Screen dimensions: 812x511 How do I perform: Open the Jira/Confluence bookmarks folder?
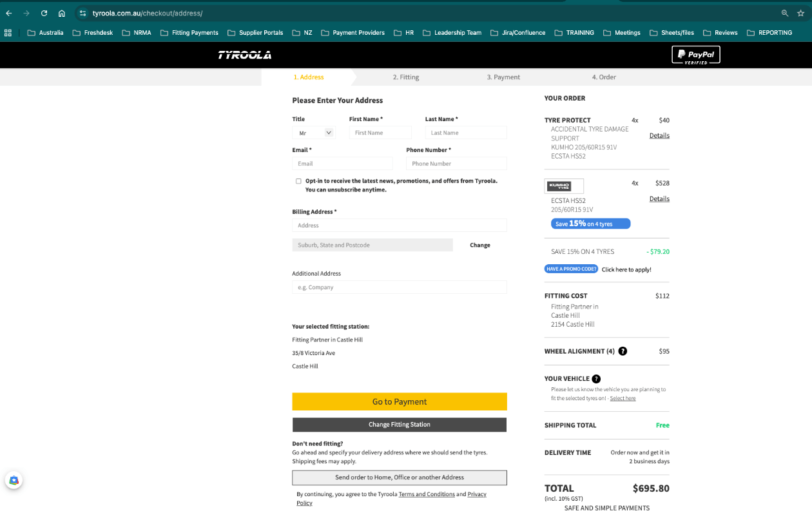pyautogui.click(x=518, y=33)
